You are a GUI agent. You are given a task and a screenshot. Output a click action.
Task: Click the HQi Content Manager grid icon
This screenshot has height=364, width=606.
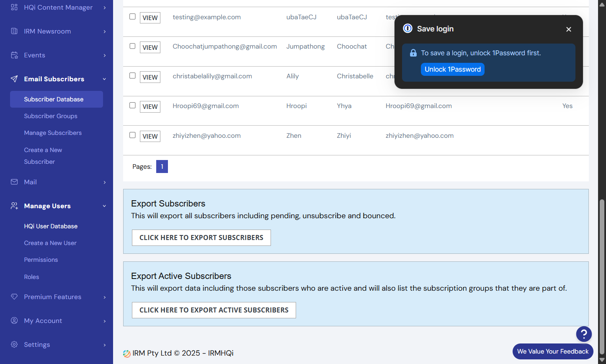pyautogui.click(x=14, y=7)
